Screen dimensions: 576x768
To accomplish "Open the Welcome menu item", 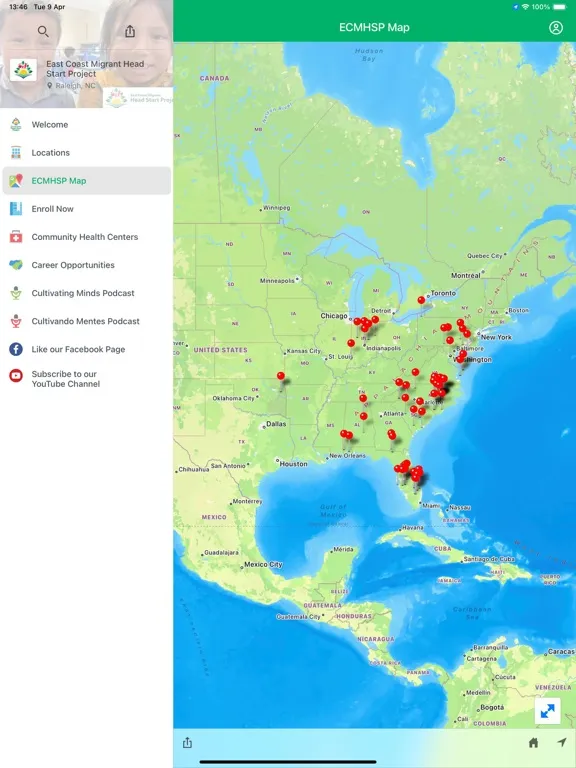I will tap(87, 124).
